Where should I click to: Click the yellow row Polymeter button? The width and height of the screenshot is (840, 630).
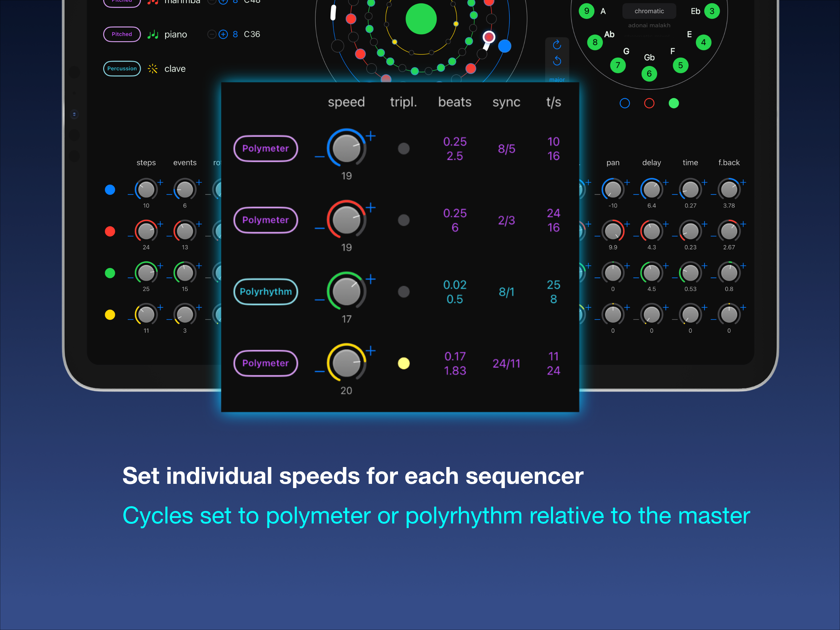pyautogui.click(x=266, y=364)
